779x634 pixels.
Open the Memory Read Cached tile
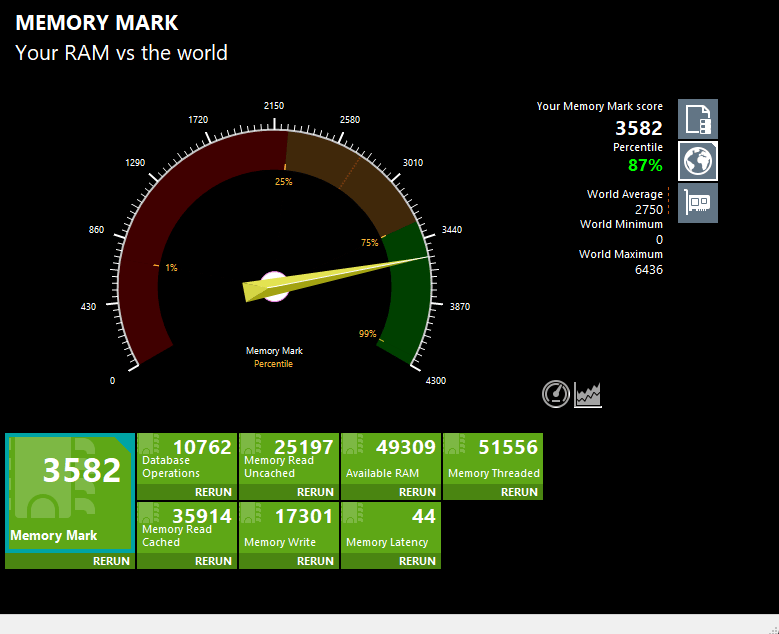187,528
